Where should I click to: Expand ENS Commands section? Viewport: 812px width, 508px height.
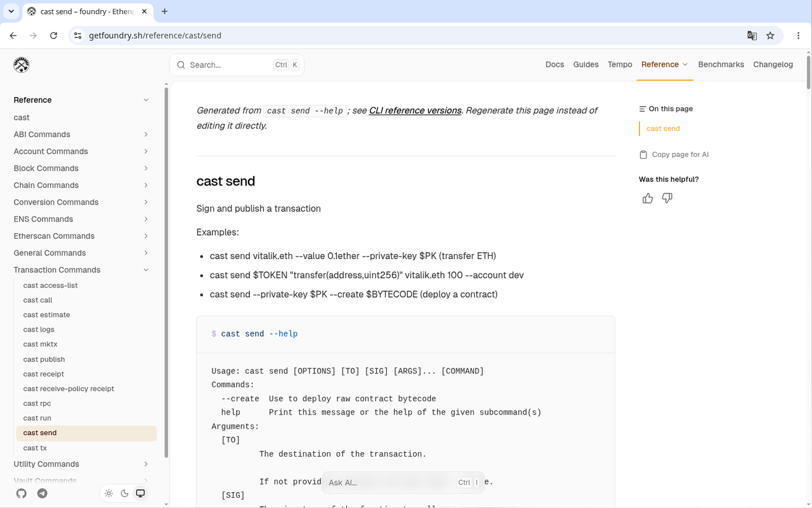click(x=146, y=219)
